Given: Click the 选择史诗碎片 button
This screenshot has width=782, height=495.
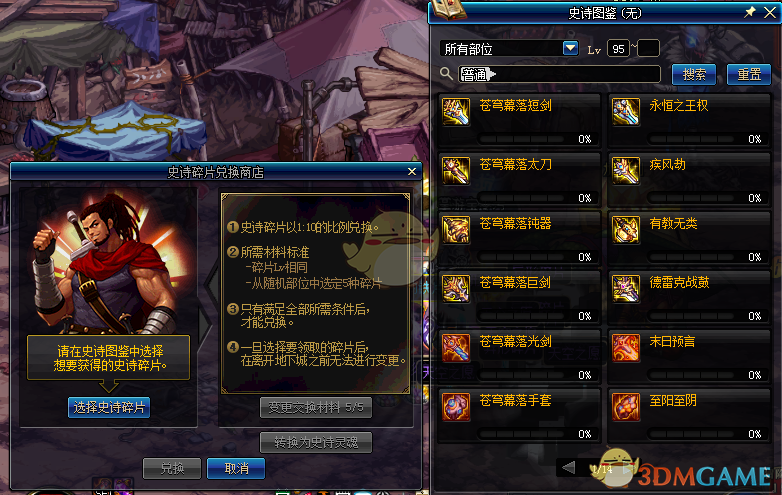Looking at the screenshot, I should pyautogui.click(x=109, y=407).
